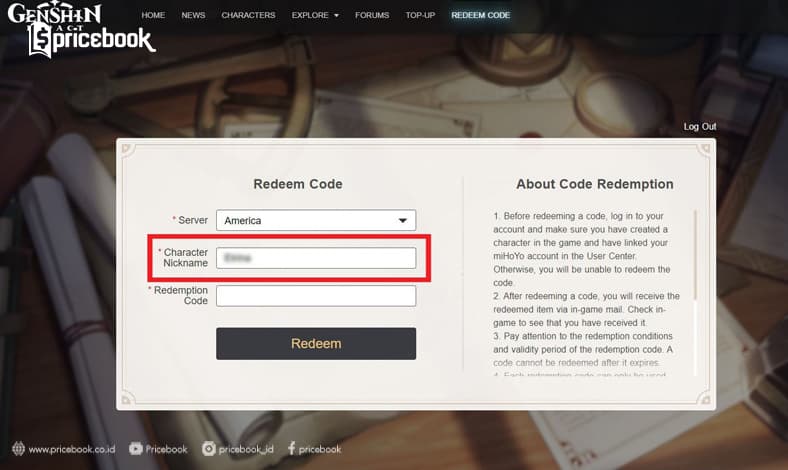This screenshot has height=470, width=788.
Task: Click the Log Out link
Action: point(700,127)
